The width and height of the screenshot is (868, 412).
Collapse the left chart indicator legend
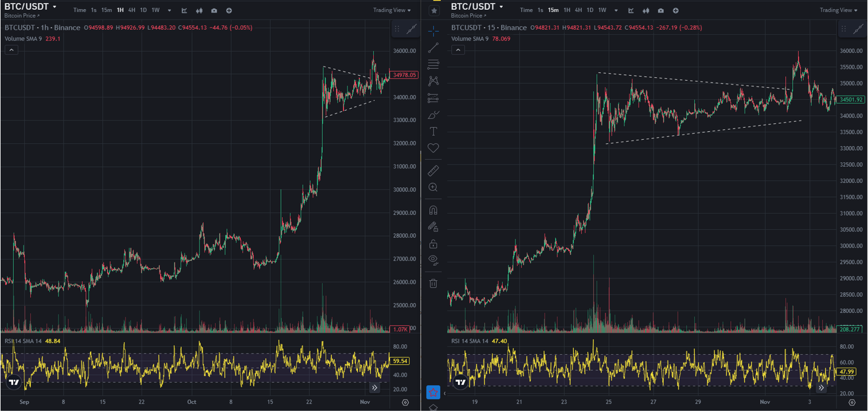click(x=11, y=50)
